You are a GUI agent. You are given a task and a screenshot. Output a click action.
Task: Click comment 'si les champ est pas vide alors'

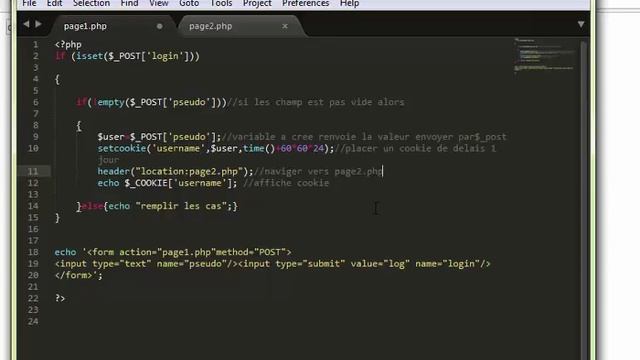click(321, 102)
